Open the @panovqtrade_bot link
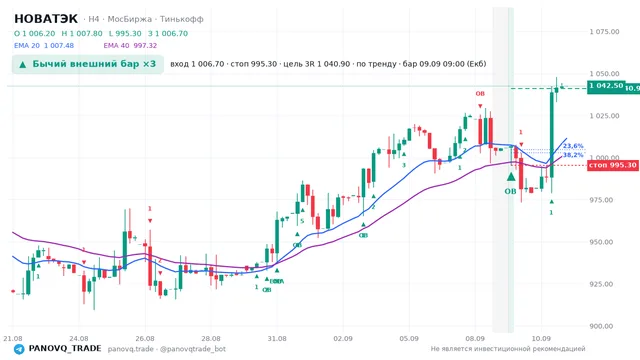 click(193, 349)
